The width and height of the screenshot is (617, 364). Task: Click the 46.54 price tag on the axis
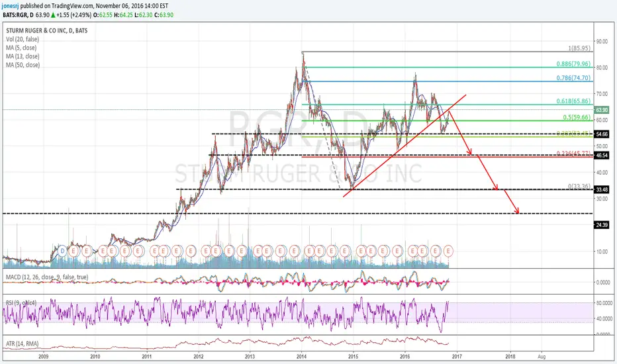click(602, 156)
